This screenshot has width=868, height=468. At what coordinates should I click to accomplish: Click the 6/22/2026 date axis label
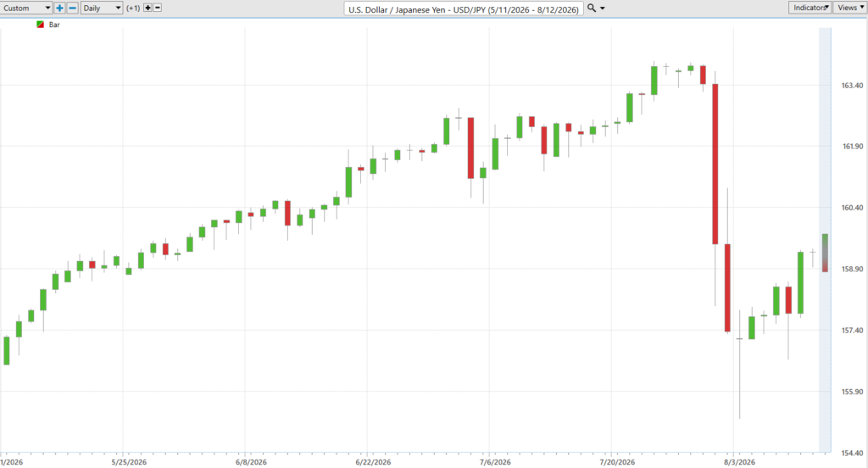pos(373,462)
